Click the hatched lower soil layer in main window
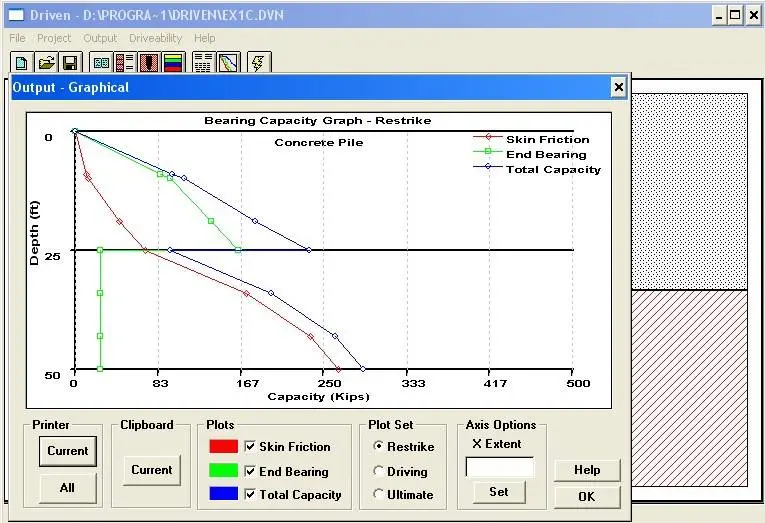The width and height of the screenshot is (765, 523). pos(689,388)
